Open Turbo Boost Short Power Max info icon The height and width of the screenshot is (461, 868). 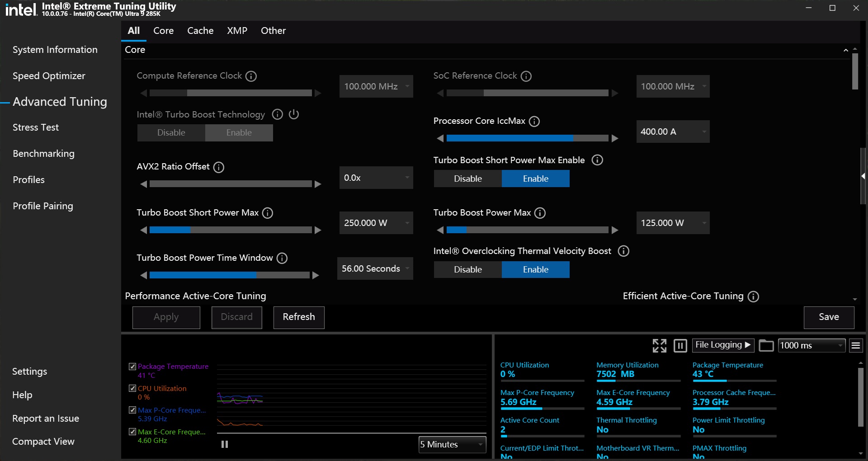point(268,213)
